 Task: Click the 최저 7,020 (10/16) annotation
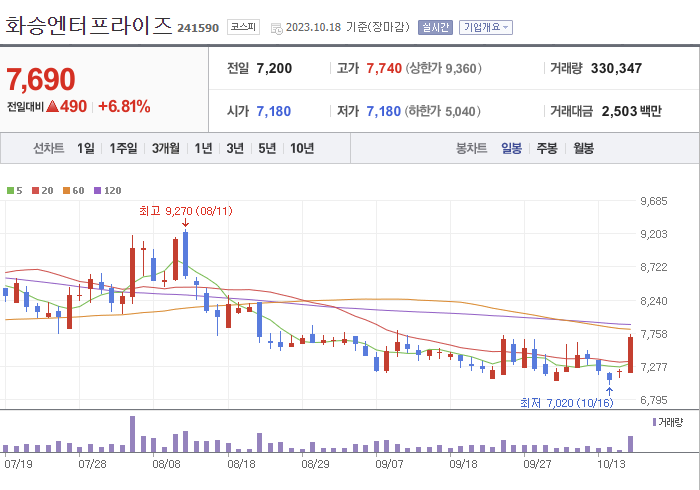coord(567,403)
